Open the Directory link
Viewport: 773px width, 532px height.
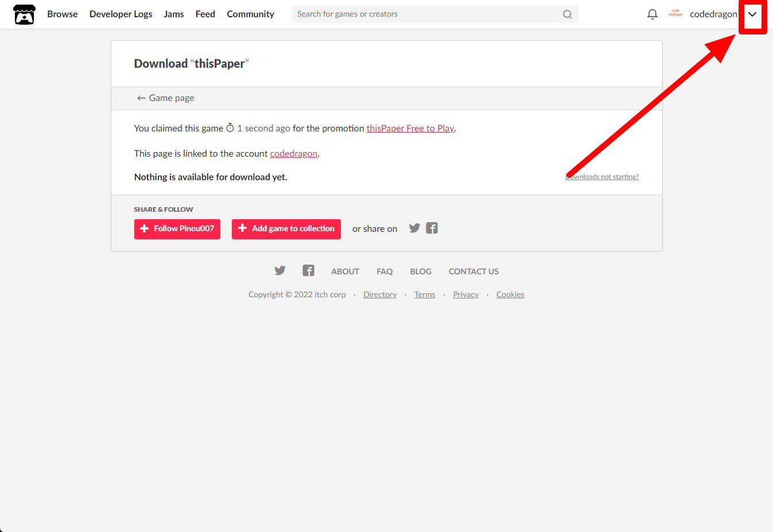[x=380, y=294]
